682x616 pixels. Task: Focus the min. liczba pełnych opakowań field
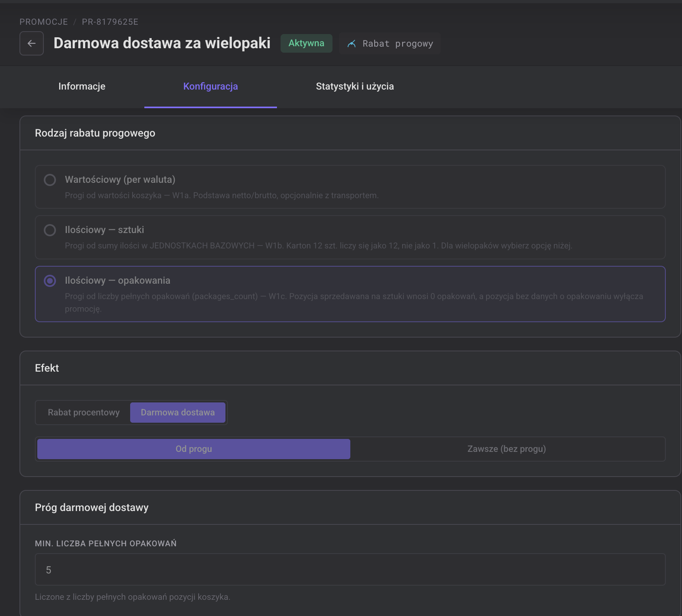350,569
